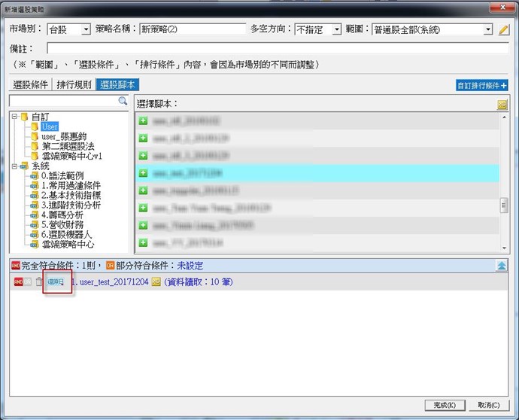Image resolution: width=519 pixels, height=420 pixels.
Task: Collapse the 系統 tree node
Action: pyautogui.click(x=14, y=166)
